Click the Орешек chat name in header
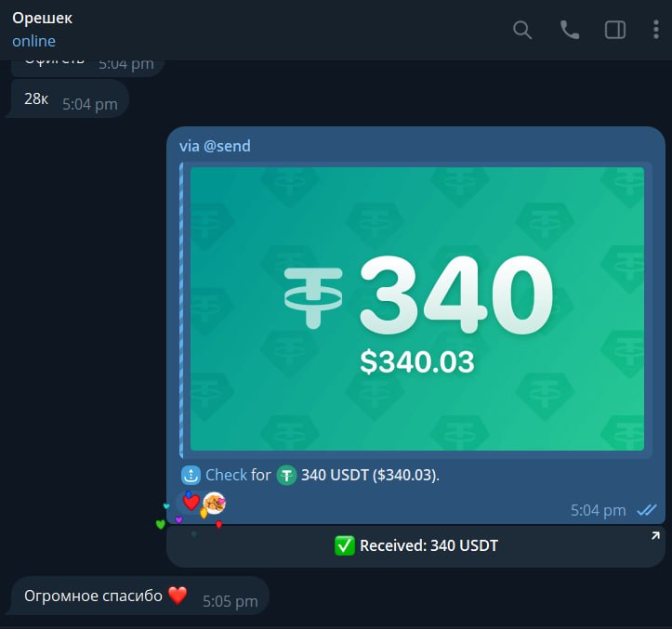Viewport: 672px width, 629px height. coord(43,19)
